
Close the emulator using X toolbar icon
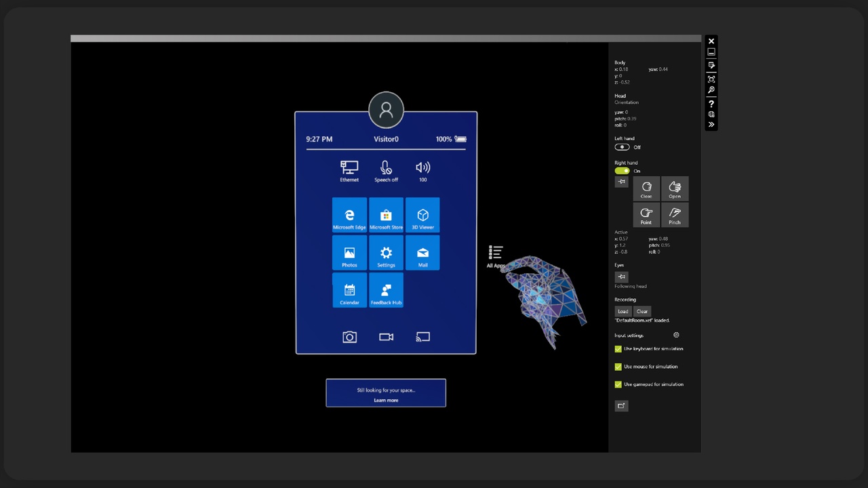[x=711, y=41]
